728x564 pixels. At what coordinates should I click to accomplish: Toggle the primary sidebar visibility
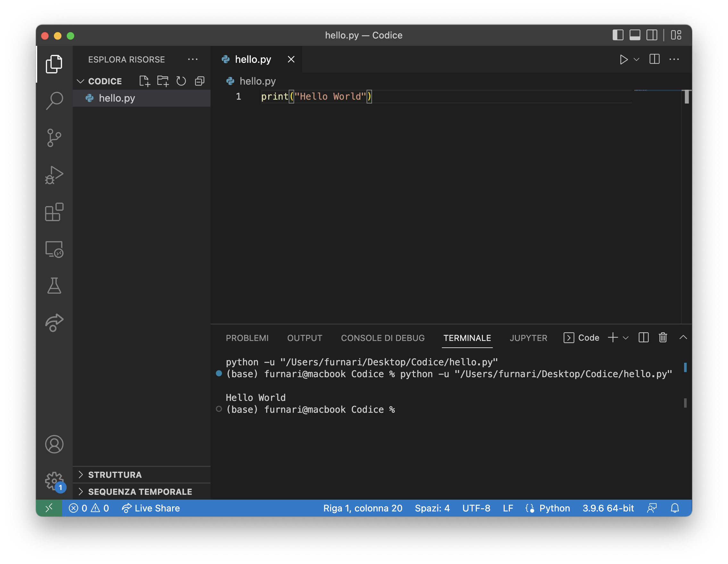click(x=618, y=35)
